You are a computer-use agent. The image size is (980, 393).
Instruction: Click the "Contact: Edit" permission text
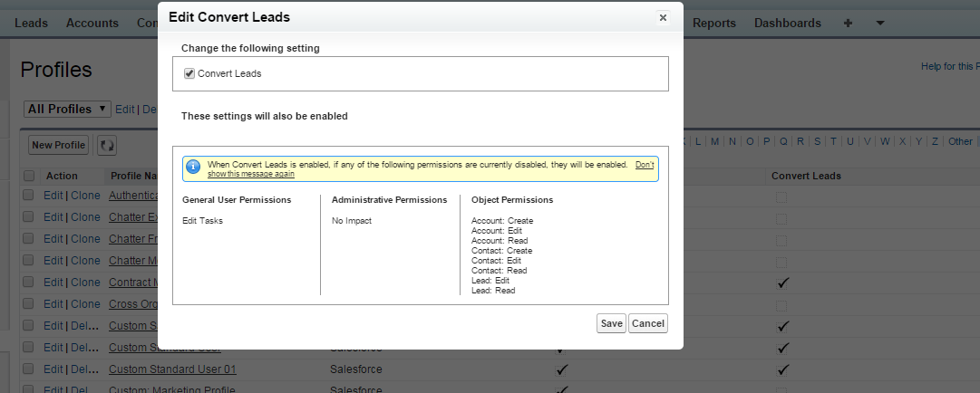click(496, 261)
